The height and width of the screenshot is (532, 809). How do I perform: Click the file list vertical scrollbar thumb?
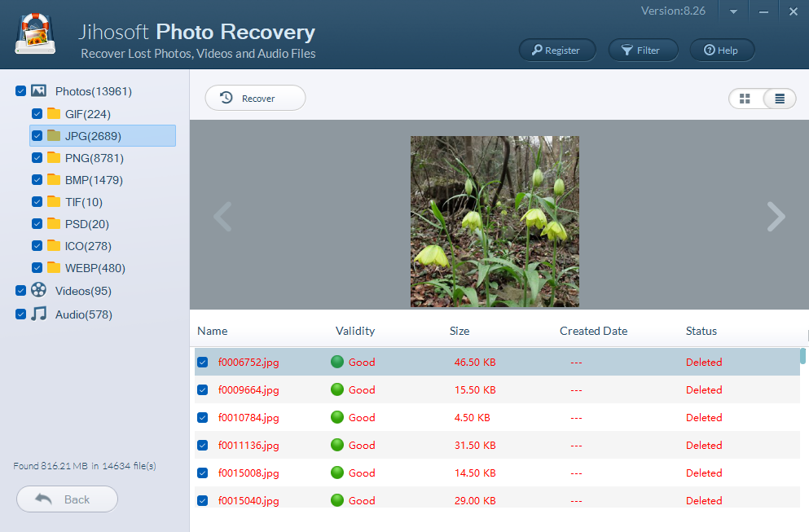[x=802, y=356]
